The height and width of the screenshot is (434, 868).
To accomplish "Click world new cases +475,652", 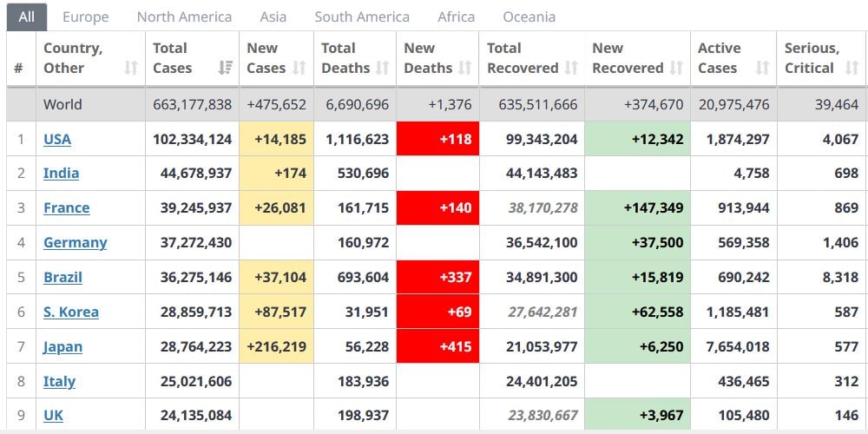I will pyautogui.click(x=276, y=105).
